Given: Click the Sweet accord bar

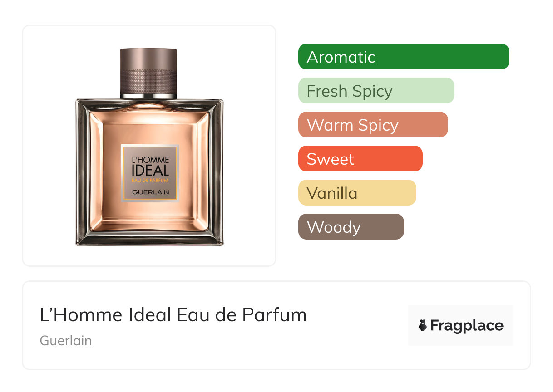Looking at the screenshot, I should [x=360, y=159].
